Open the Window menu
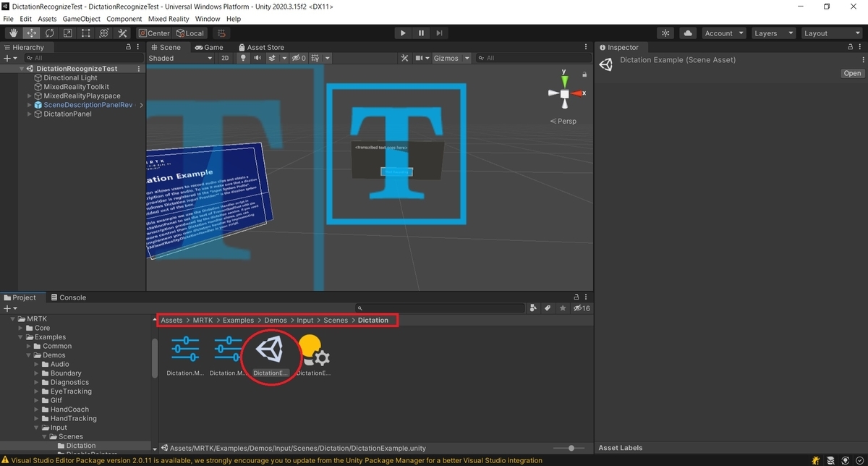The image size is (868, 466). [208, 19]
